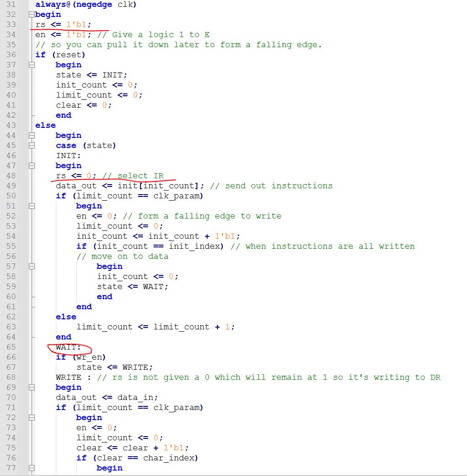
Task: Click line number 65 in the margin
Action: point(11,347)
